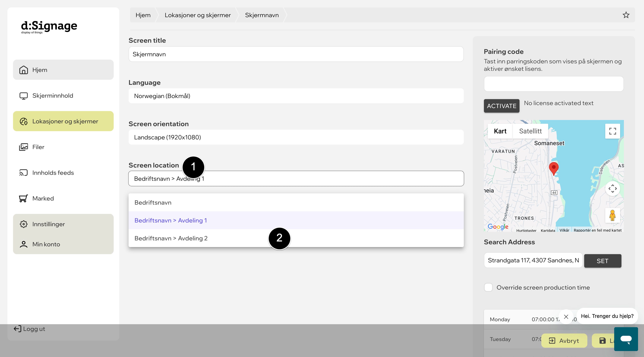Open Marked in the sidebar

click(63, 198)
